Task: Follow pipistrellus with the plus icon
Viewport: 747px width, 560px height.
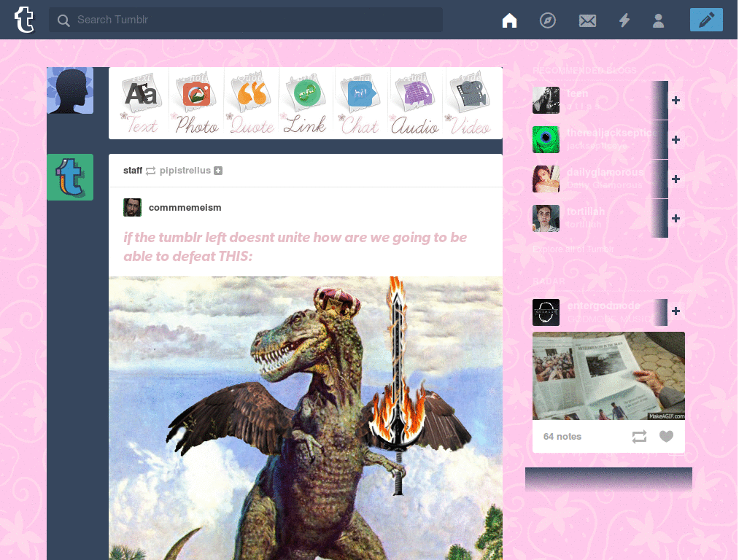Action: coord(218,171)
